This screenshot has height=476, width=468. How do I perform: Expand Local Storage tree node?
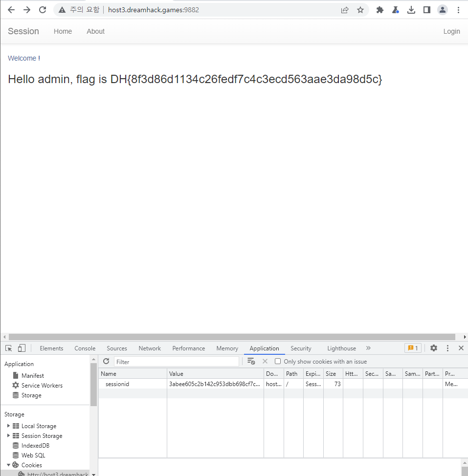click(8, 426)
